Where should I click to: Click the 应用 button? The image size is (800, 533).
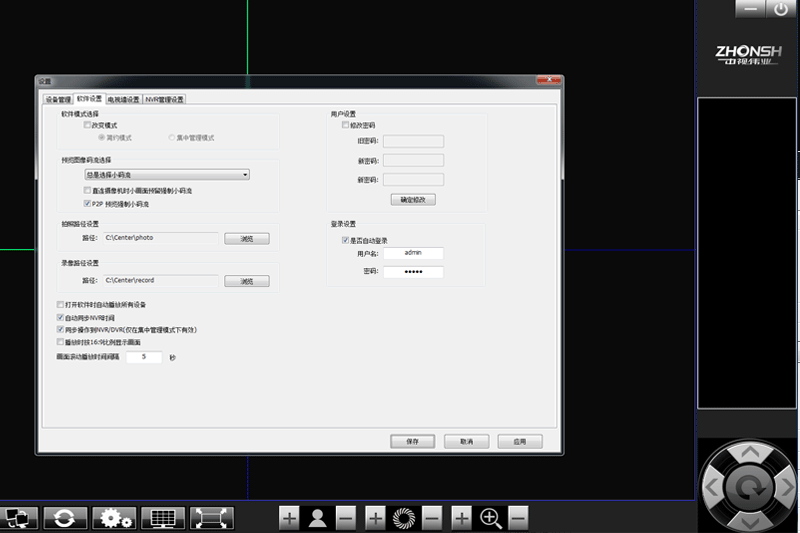pos(520,441)
